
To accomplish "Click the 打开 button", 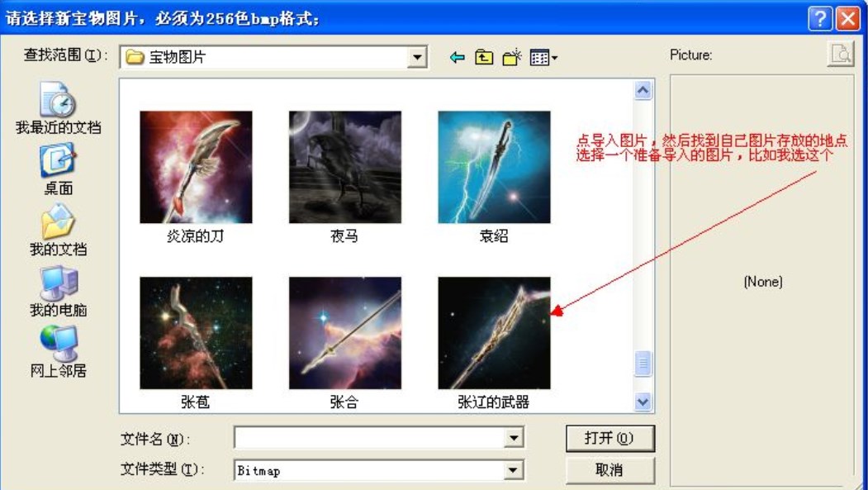I will (610, 438).
